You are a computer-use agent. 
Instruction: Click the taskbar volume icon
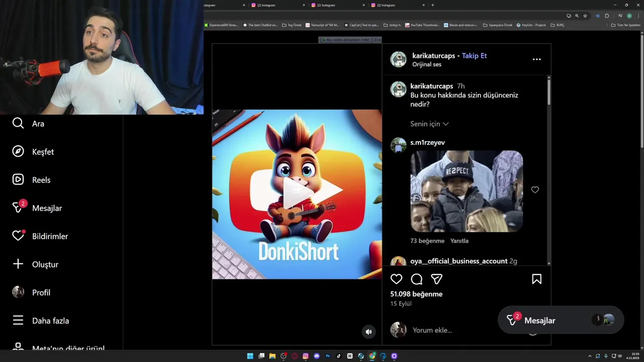point(619,356)
